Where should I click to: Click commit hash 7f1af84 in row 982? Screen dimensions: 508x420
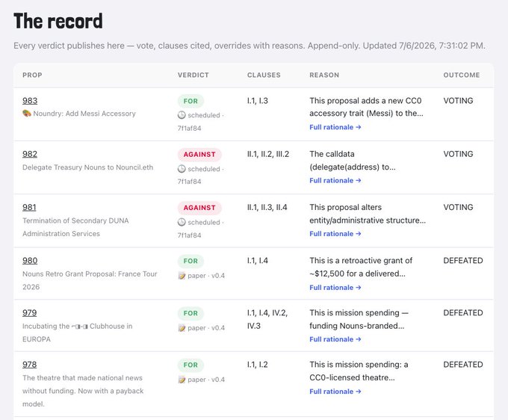coord(189,182)
